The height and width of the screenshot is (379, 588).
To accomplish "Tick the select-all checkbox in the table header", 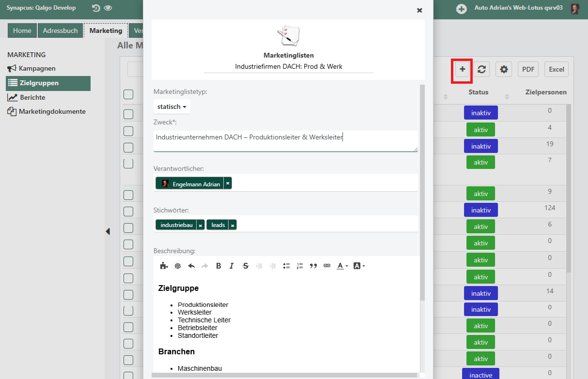I will [128, 94].
